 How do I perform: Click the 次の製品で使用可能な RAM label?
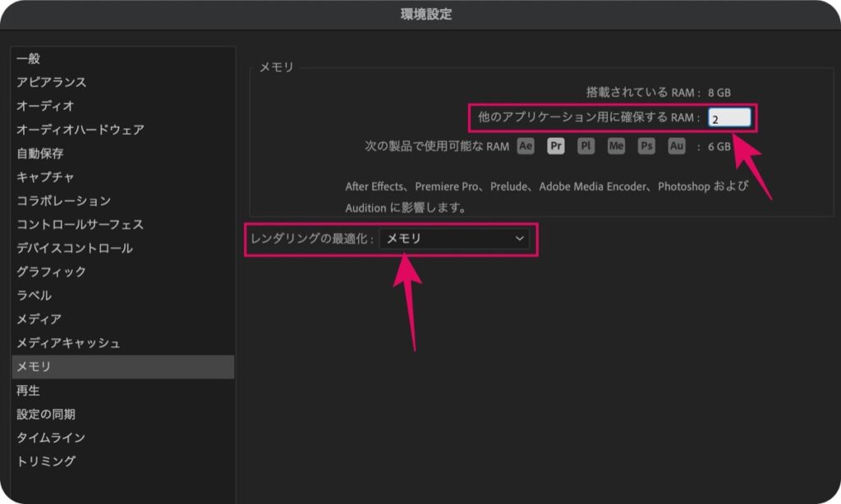[437, 146]
